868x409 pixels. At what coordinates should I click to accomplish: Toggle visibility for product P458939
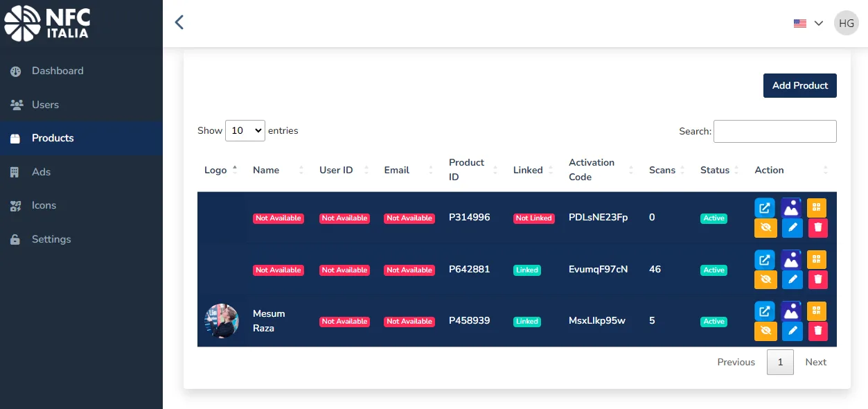(x=765, y=331)
